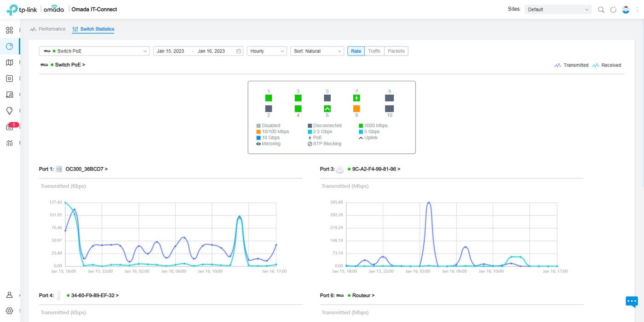
Task: Open the OC300_36BCD7 device link
Action: tap(86, 169)
